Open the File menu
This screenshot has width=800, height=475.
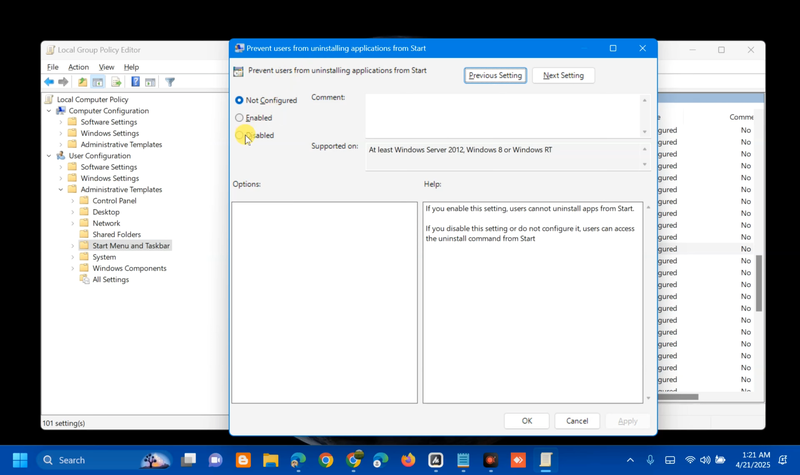(x=53, y=67)
